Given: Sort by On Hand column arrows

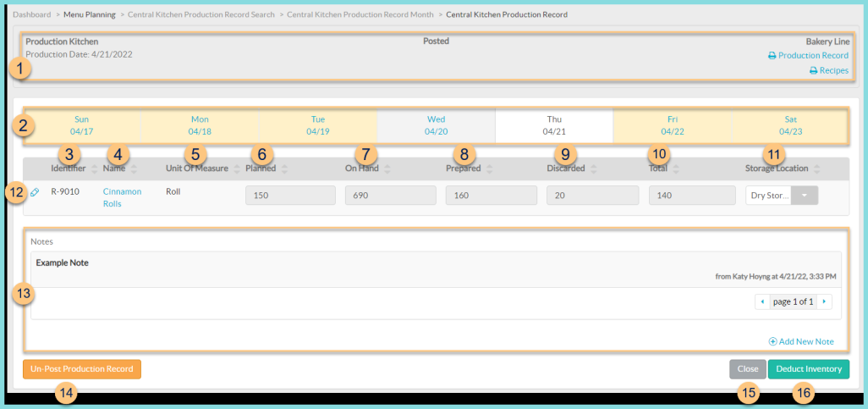Looking at the screenshot, I should 387,169.
